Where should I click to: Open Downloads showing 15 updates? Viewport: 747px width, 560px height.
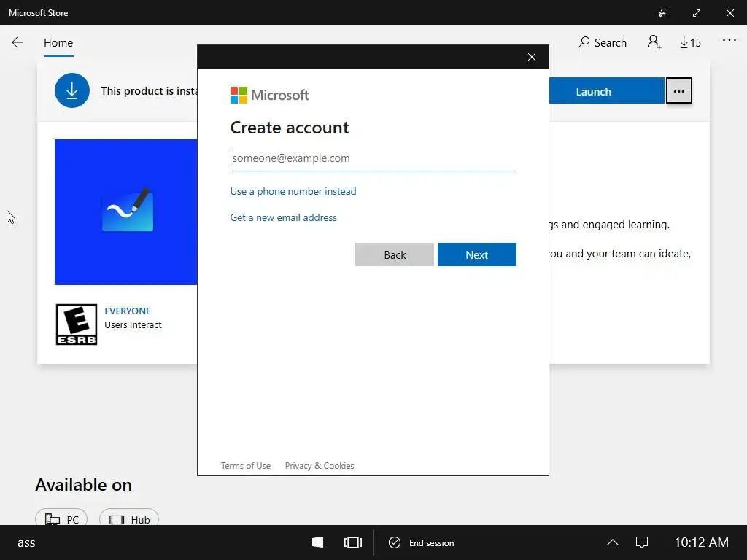[690, 43]
